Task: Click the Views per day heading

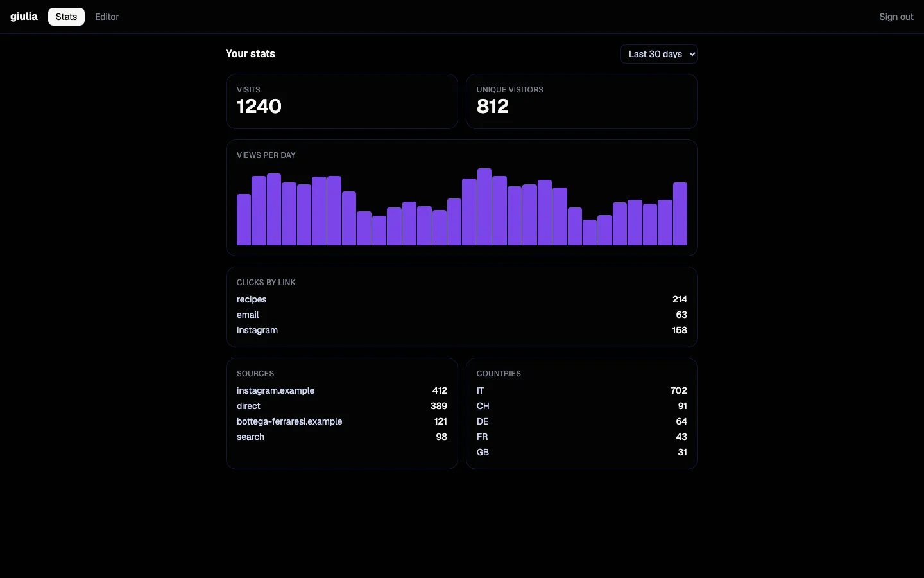Action: click(x=266, y=155)
